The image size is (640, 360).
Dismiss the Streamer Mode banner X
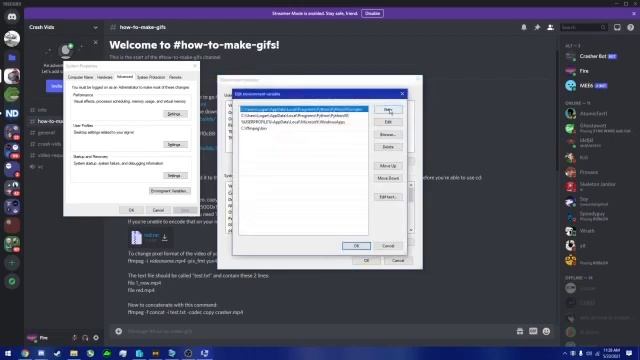(x=634, y=13)
